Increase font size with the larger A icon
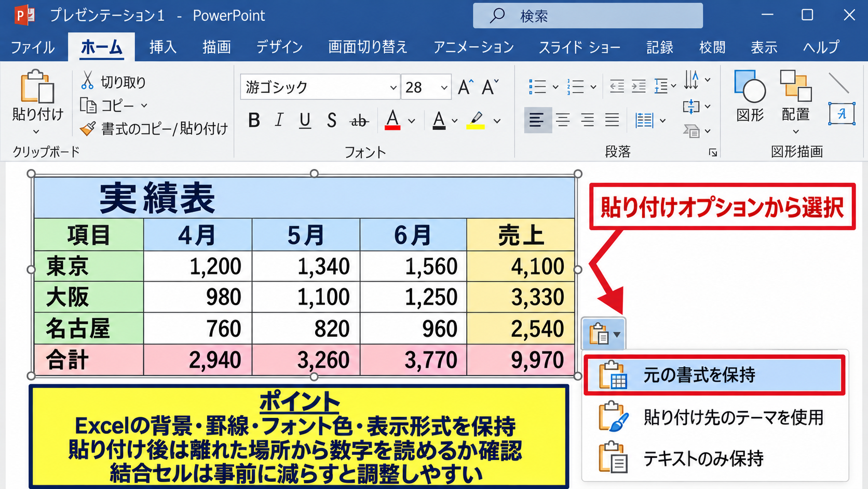Image resolution: width=868 pixels, height=489 pixels. 466,87
